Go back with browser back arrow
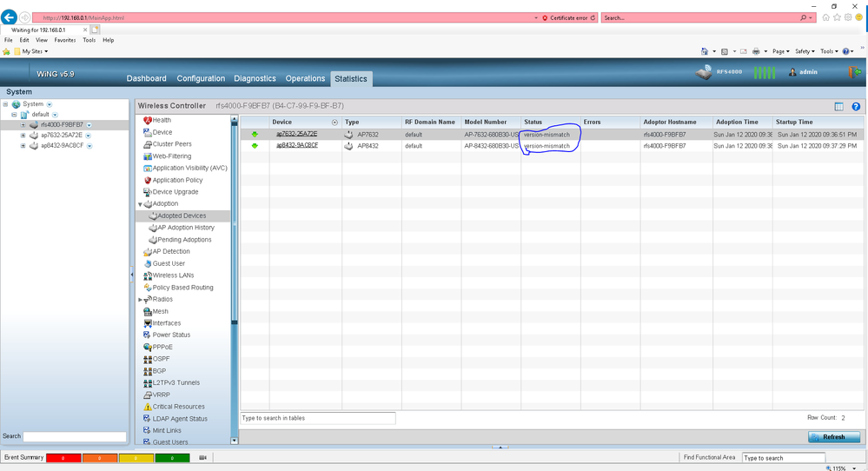The image size is (868, 471). [10, 17]
